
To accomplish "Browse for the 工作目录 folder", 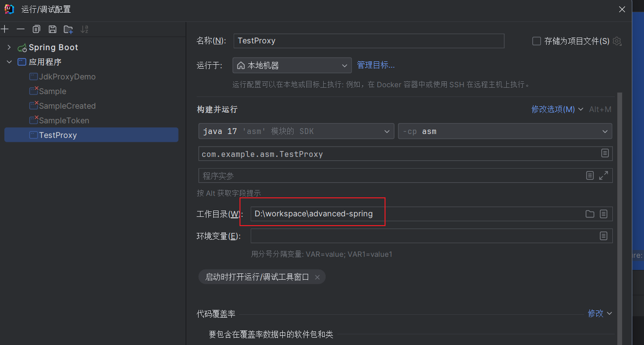I will pyautogui.click(x=590, y=214).
